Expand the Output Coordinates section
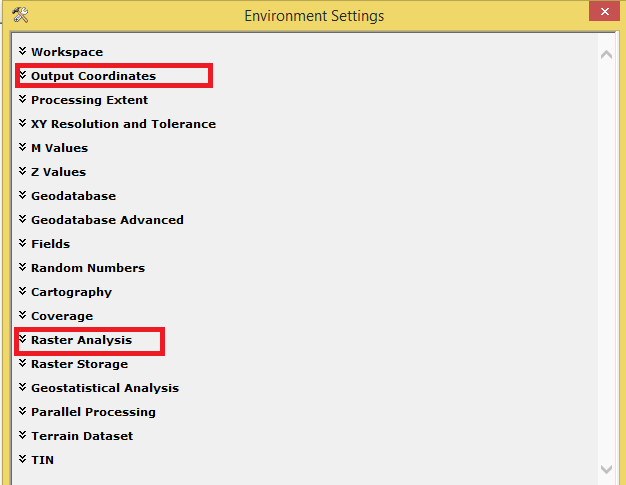Viewport: 626px width, 485px height. coord(93,76)
